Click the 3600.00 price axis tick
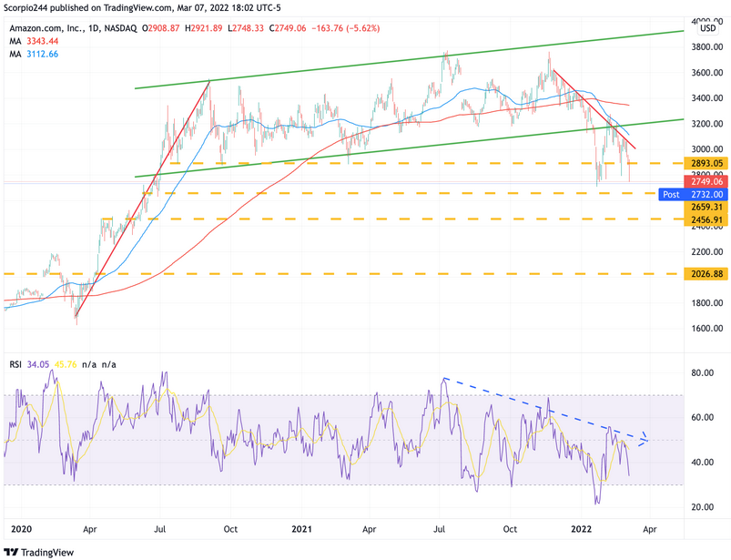Image resolution: width=731 pixels, height=560 pixels. tap(707, 73)
